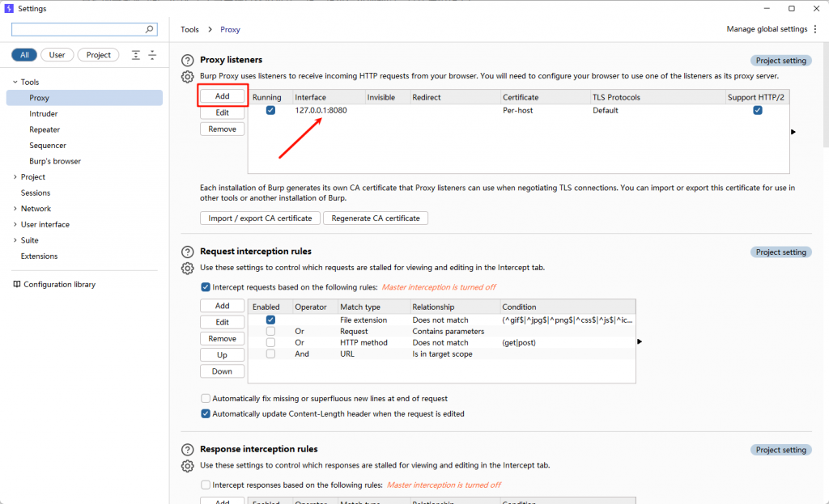Select the 127.0.0.1:8080 interface cell
The image size is (829, 504).
click(321, 110)
